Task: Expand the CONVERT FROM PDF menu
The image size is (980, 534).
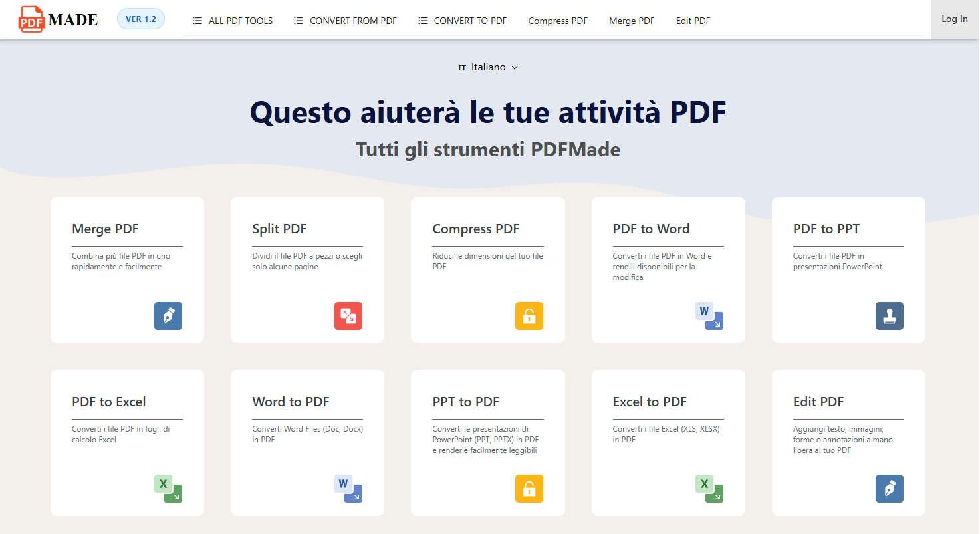Action: pos(344,20)
